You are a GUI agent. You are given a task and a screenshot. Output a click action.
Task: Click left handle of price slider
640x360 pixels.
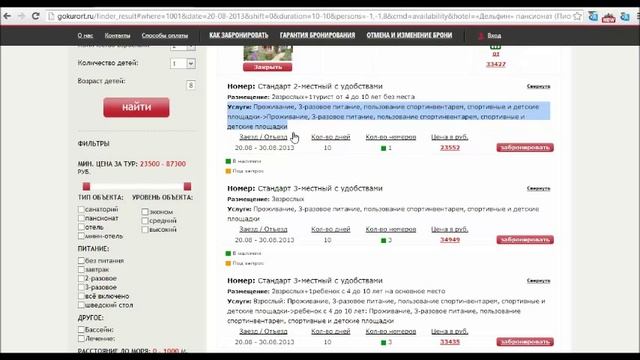tap(86, 186)
